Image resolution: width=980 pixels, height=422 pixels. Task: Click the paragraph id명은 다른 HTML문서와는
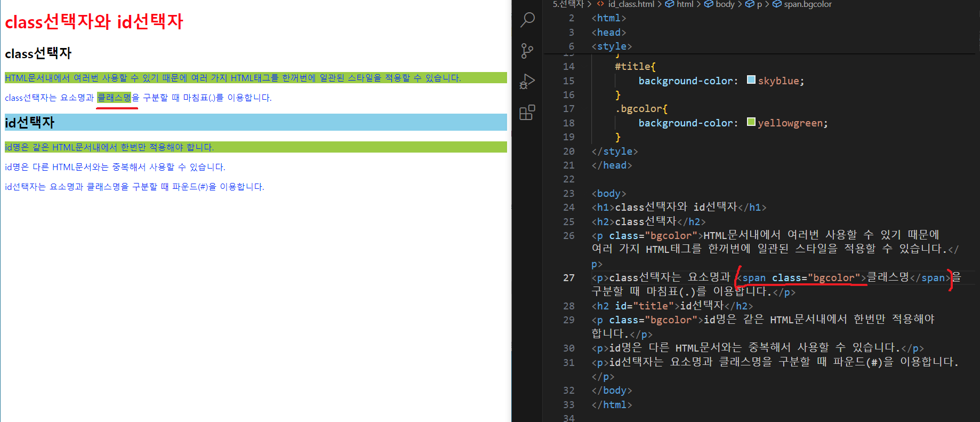[115, 167]
